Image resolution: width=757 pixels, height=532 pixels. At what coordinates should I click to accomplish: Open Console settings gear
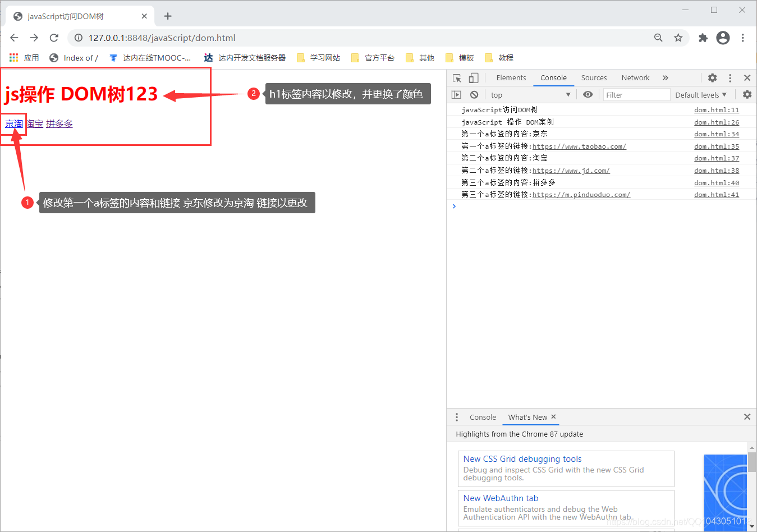747,95
